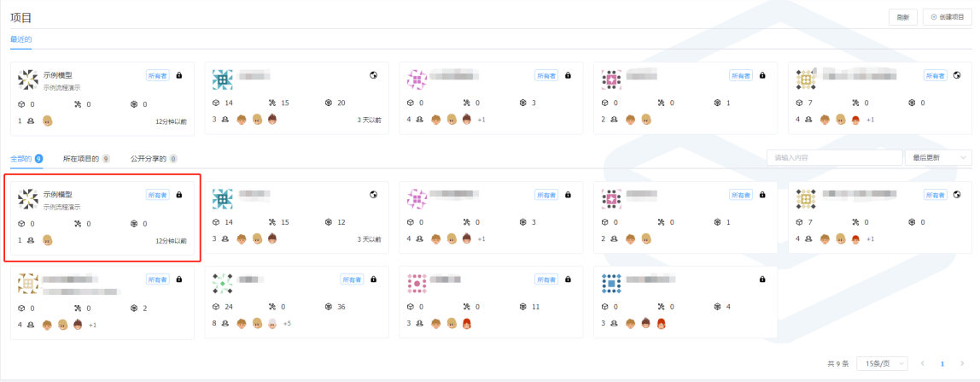Click page number 1 in pagination
This screenshot has width=980, height=382.
(942, 363)
